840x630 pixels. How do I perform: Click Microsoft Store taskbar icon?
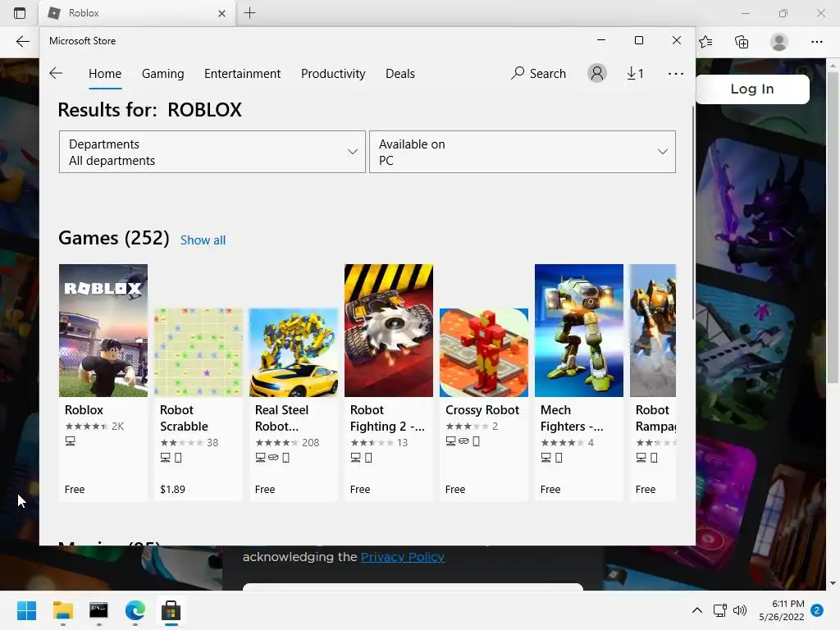(x=171, y=610)
